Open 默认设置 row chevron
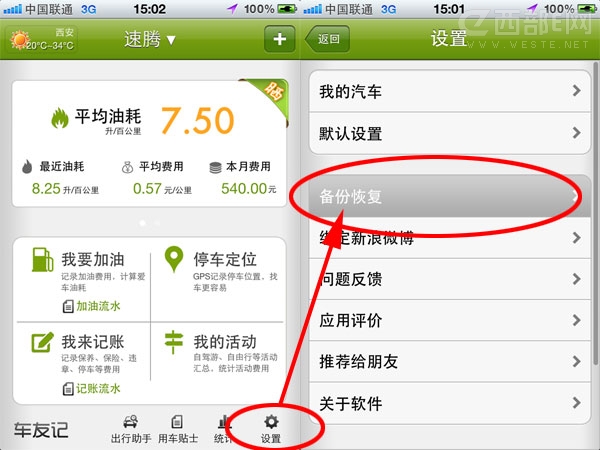 (x=576, y=133)
